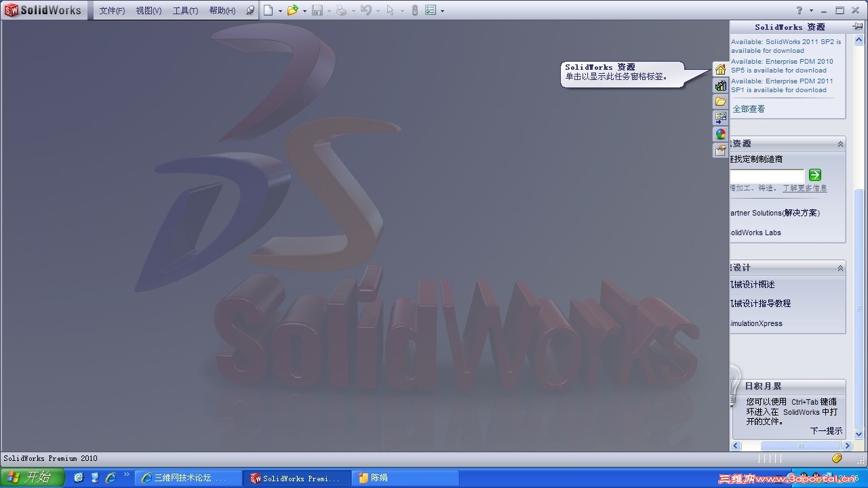Click the horizontal scrollbar left arrow
This screenshot has height=488, width=868.
tap(736, 446)
